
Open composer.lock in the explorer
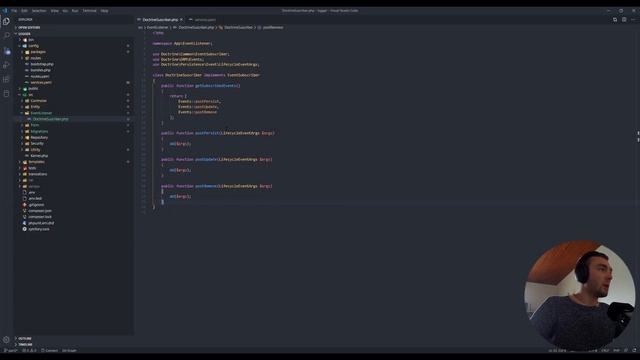pyautogui.click(x=40, y=217)
